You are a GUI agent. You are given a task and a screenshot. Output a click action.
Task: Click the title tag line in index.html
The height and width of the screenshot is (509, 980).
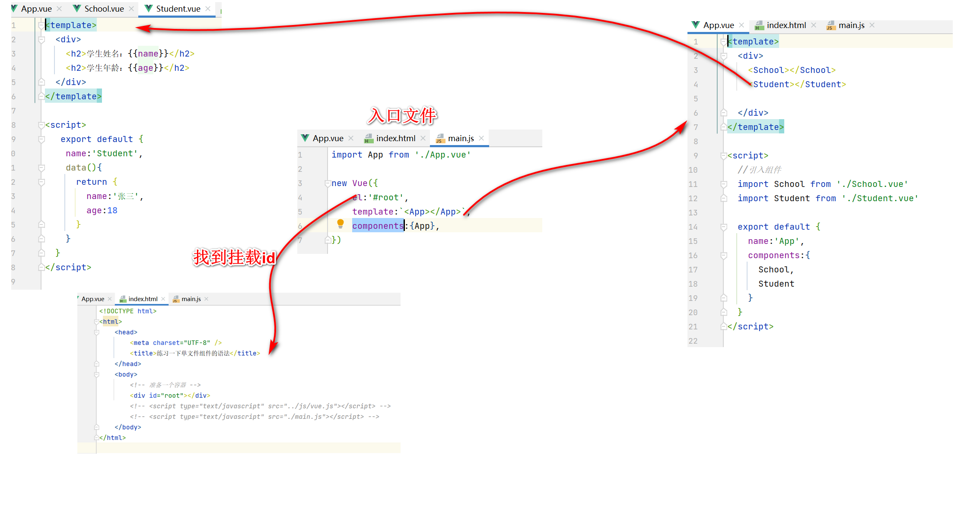tap(195, 353)
